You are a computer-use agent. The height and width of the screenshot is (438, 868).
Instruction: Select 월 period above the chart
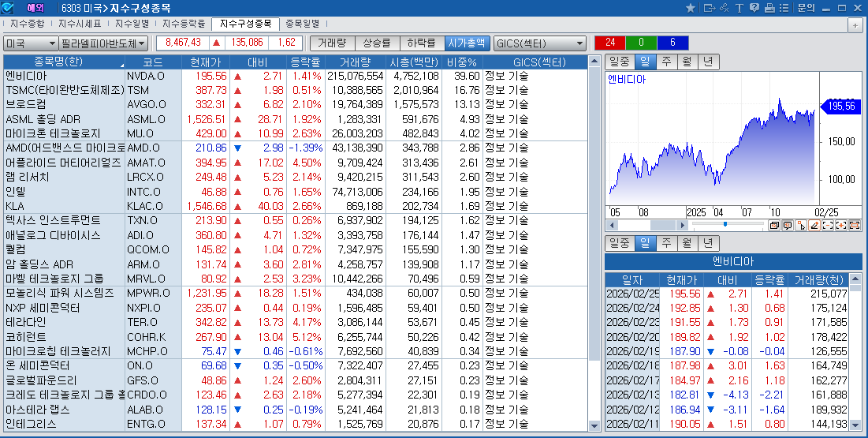point(687,62)
